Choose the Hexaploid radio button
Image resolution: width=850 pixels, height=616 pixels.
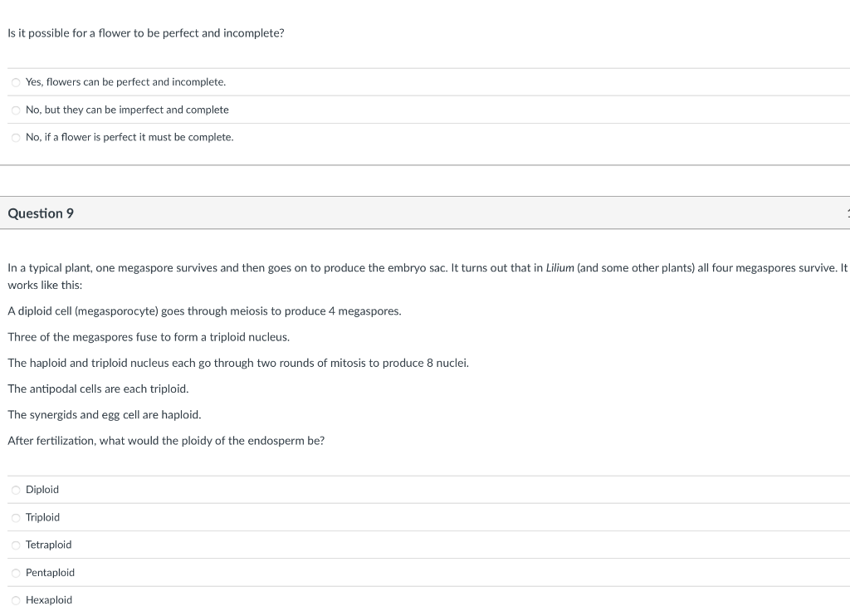17,600
